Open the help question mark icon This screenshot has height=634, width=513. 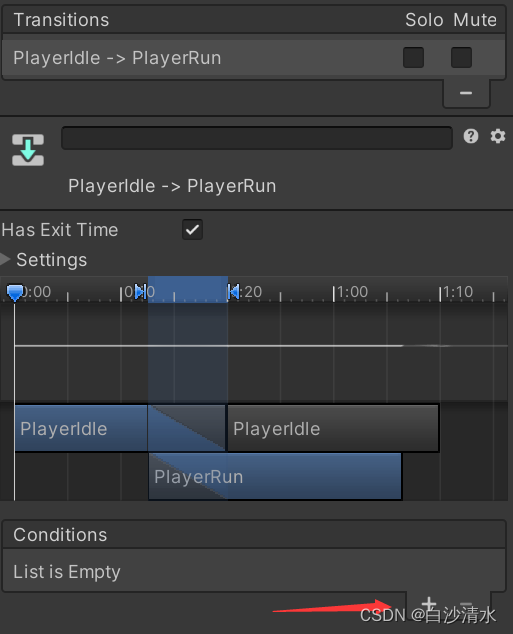tap(471, 136)
